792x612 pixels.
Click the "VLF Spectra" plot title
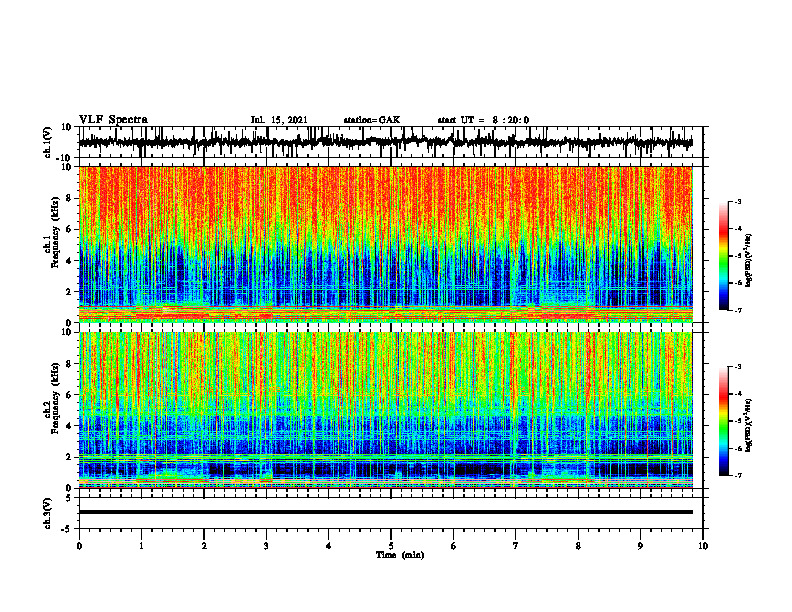point(113,120)
